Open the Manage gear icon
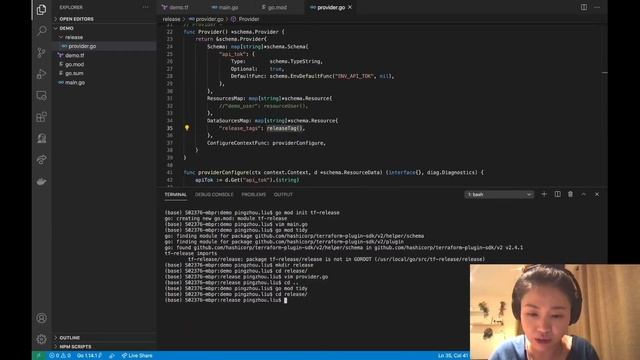 [41, 338]
